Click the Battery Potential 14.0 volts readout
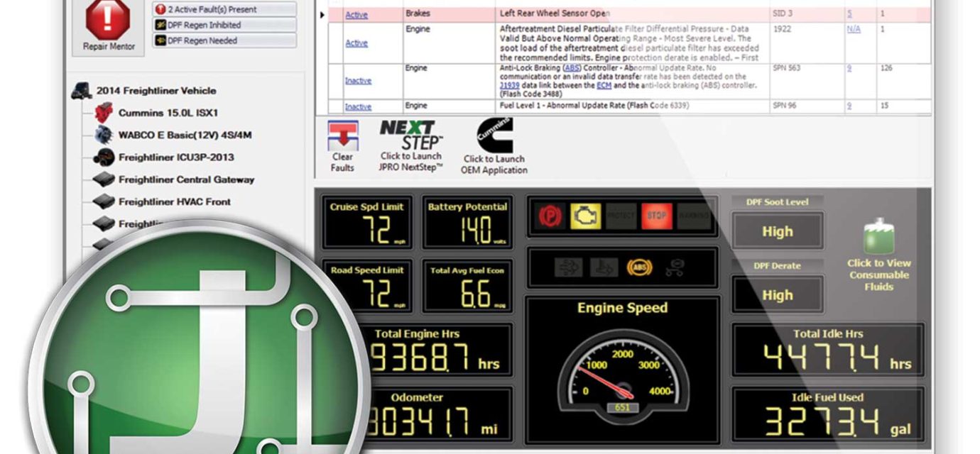980x454 pixels. coord(467,222)
